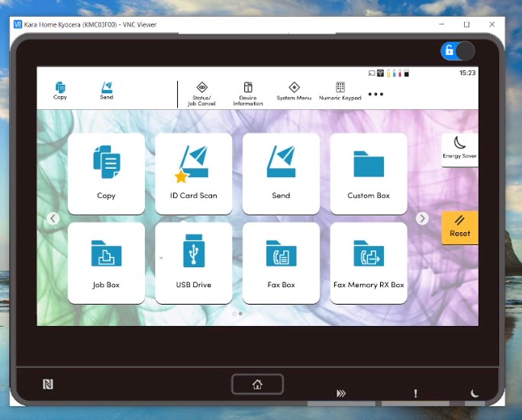Minimize the VNC Viewer window
The image size is (522, 420).
442,24
